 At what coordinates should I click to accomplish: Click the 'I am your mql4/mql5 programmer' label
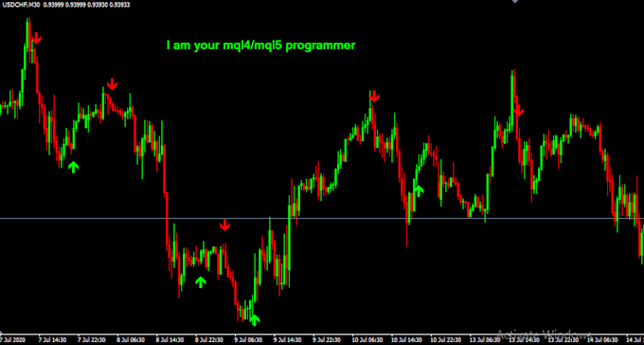260,45
